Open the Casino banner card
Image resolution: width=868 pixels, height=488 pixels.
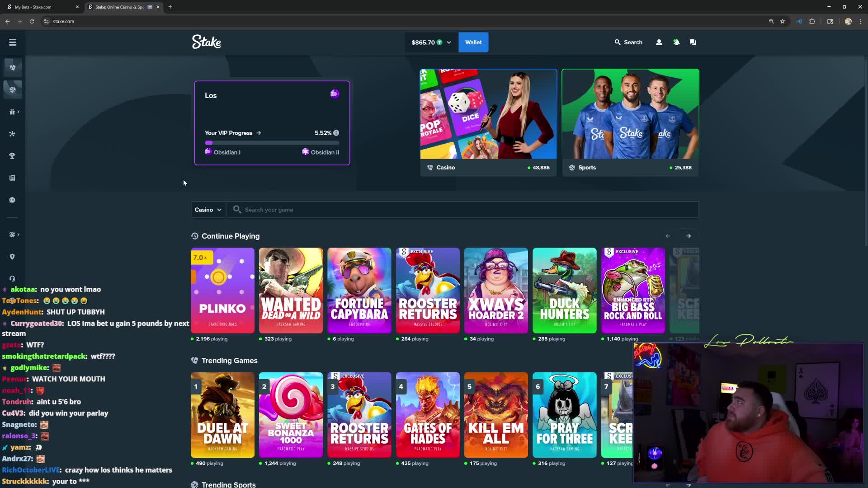click(x=488, y=122)
